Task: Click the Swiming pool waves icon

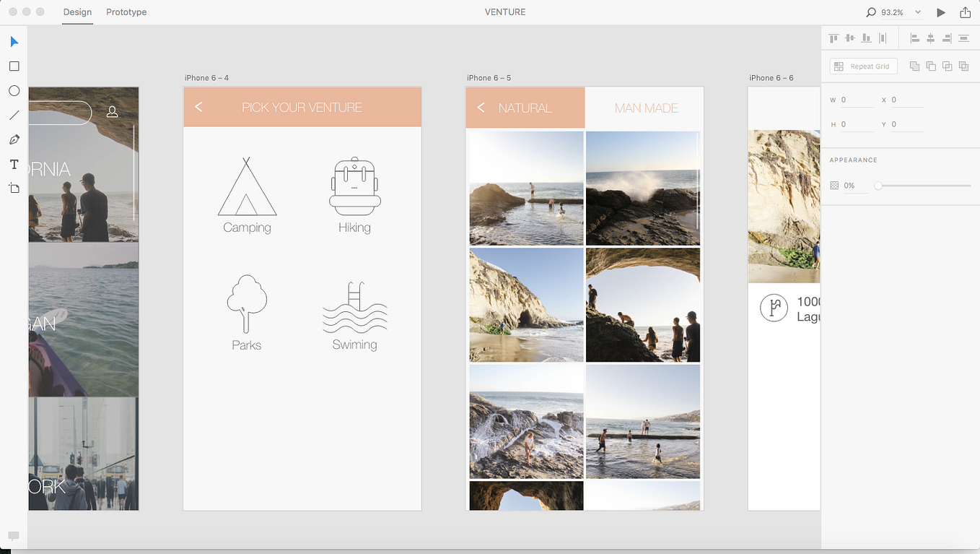Action: click(x=355, y=307)
